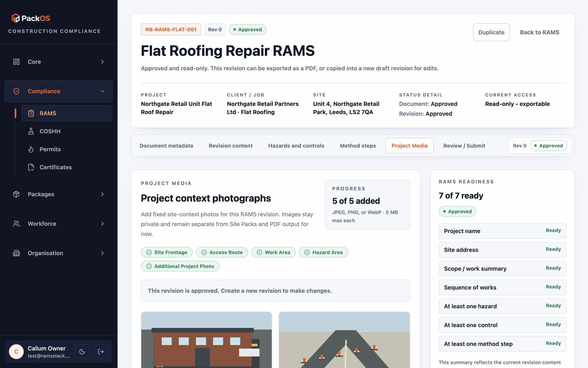Switch to Hazards and controls tab

296,146
